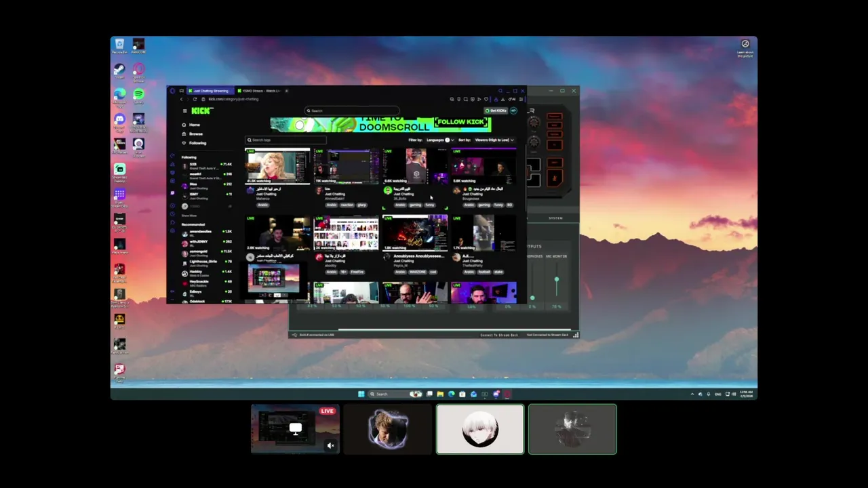Open Edboys in Recommended list
This screenshot has height=488, width=868.
[x=207, y=292]
